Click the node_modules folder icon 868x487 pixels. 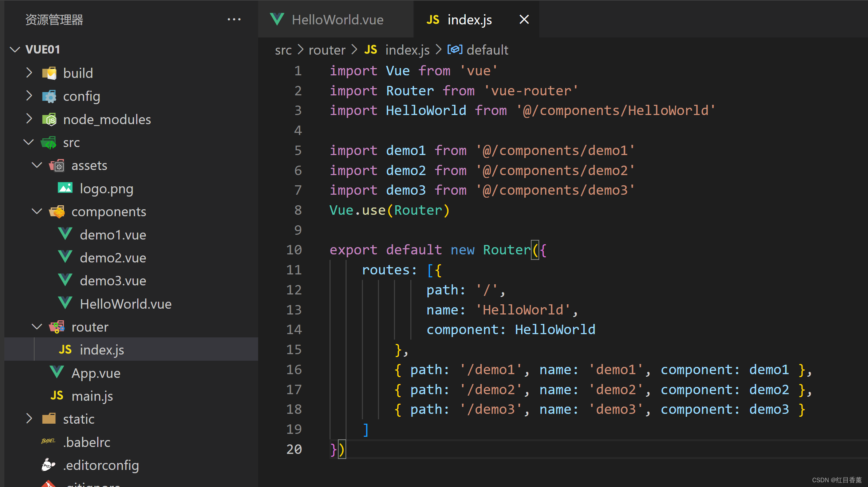tap(49, 119)
